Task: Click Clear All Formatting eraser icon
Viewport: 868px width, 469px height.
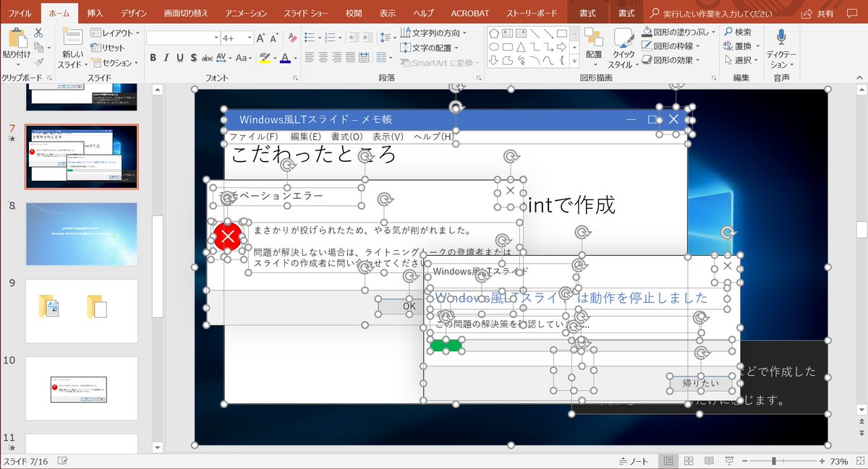Action: 294,38
